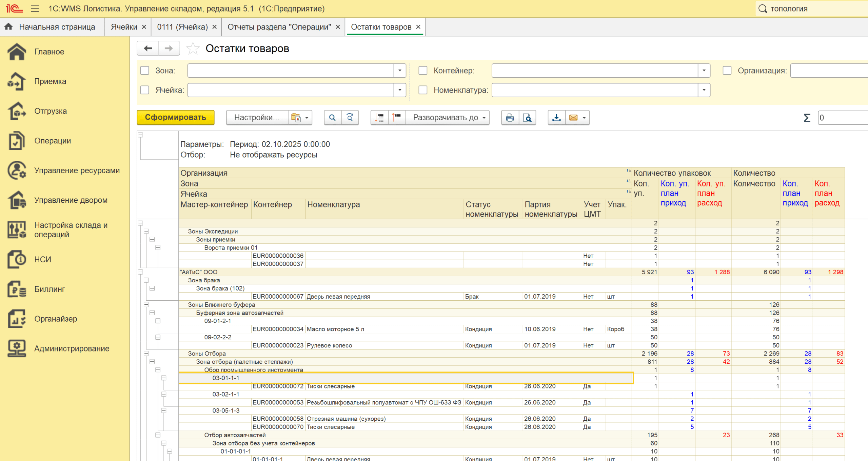Open the hamburger main menu icon

click(35, 9)
